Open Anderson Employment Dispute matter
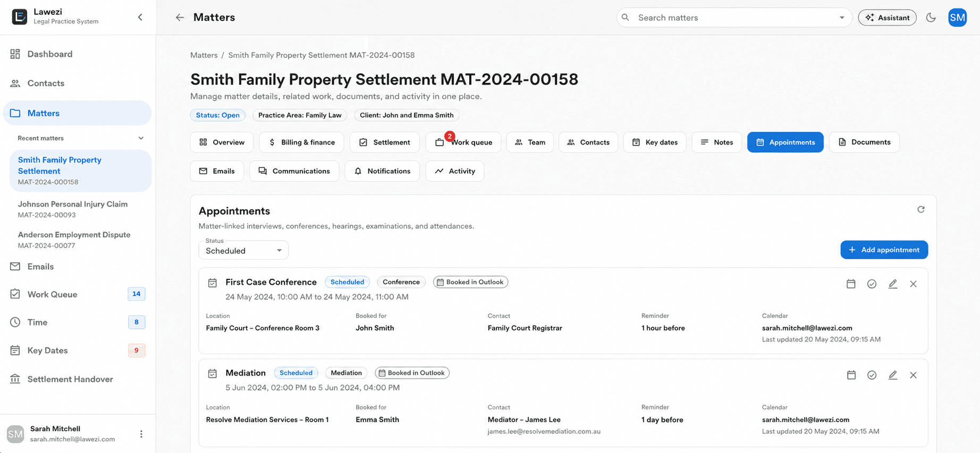 pos(80,240)
